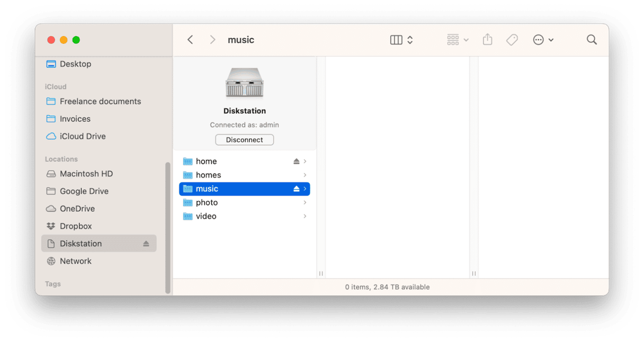This screenshot has height=342, width=644.
Task: Open the grouping options dropdown
Action: coord(466,39)
